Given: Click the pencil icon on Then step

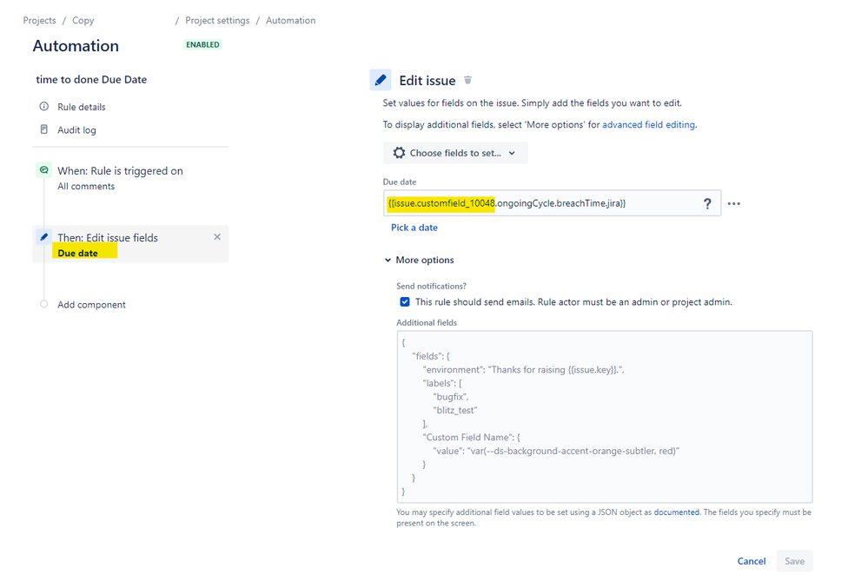Looking at the screenshot, I should point(43,237).
